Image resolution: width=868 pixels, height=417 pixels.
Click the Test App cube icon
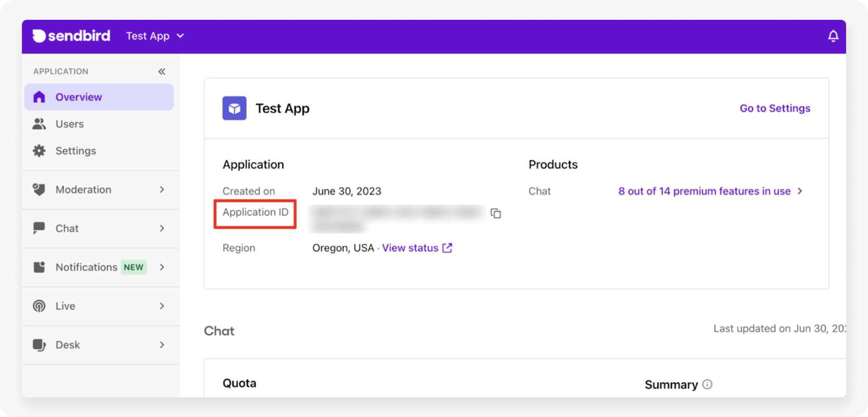tap(234, 108)
